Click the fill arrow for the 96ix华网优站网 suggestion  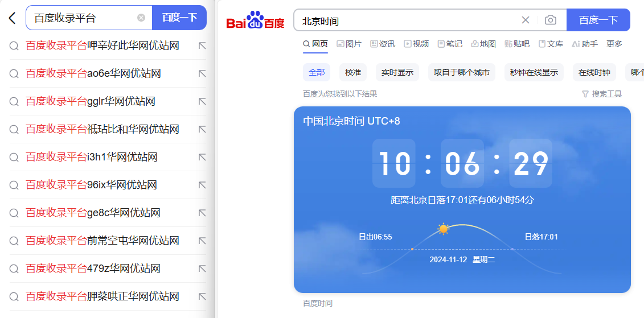point(202,185)
